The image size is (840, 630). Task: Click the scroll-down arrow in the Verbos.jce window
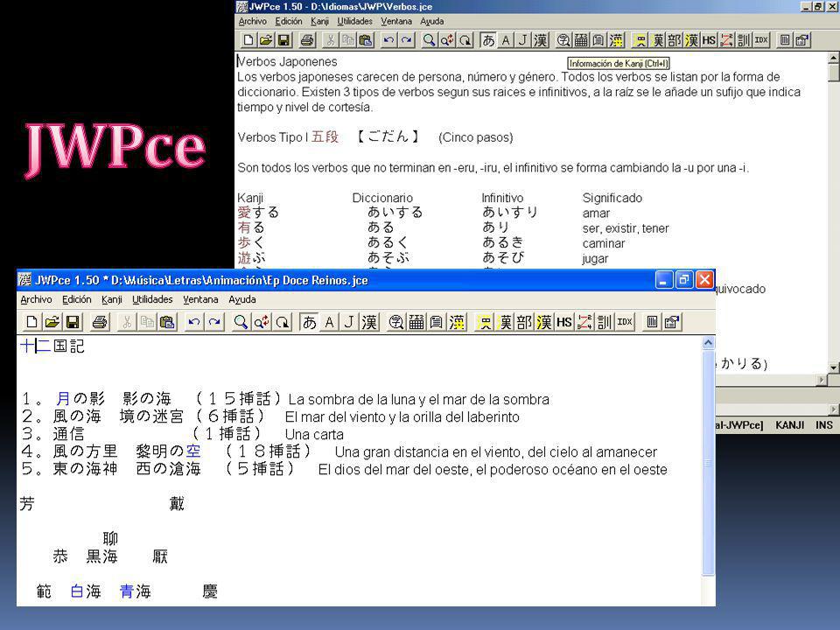(x=834, y=367)
